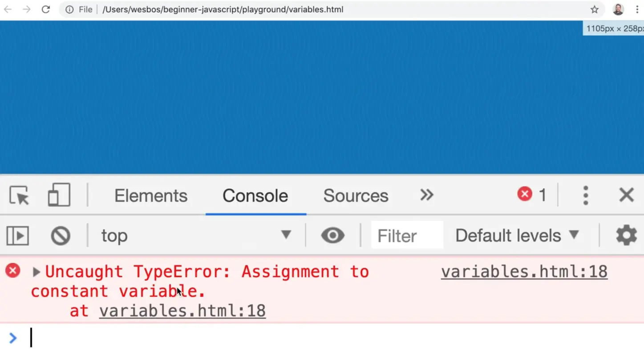
Task: Open console settings gear
Action: (x=626, y=235)
